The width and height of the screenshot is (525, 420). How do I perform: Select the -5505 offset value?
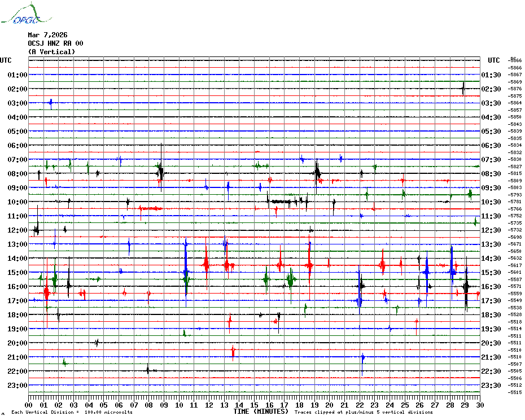click(515, 371)
